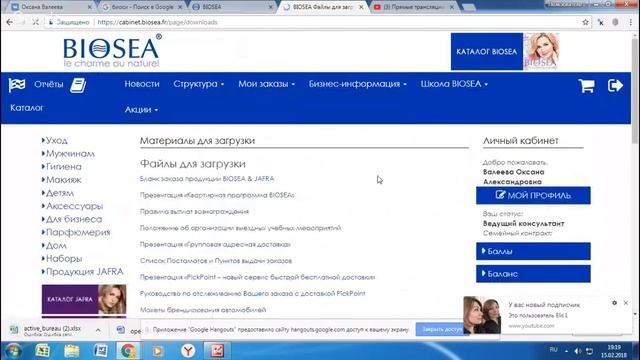Screen dimensions: 640x360
Task: Click the BIOSEA logo
Action: pyautogui.click(x=112, y=51)
